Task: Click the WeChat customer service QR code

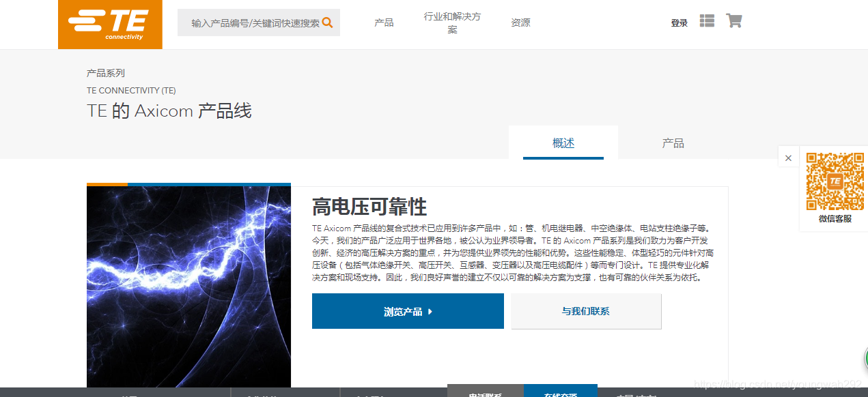Action: pyautogui.click(x=835, y=181)
